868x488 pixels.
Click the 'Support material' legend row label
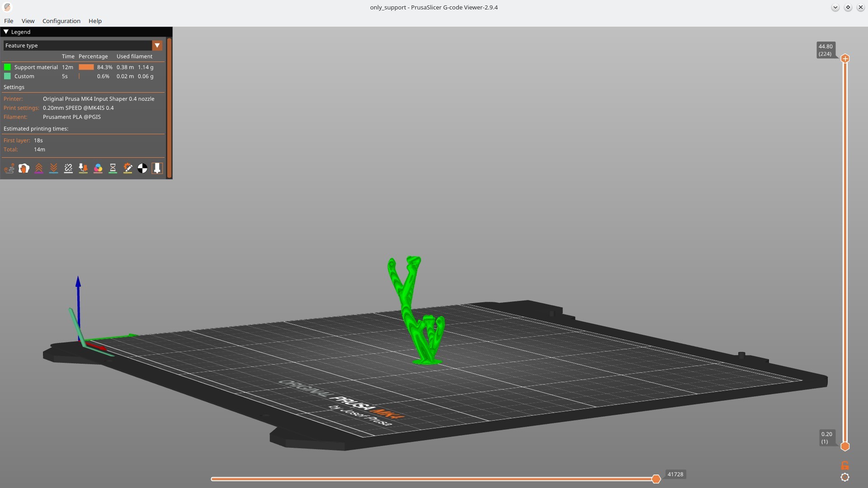click(36, 67)
